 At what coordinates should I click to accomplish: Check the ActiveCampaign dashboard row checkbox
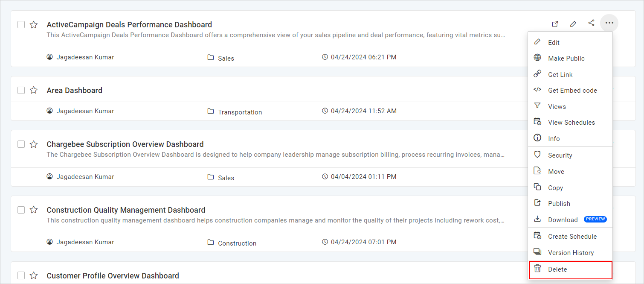coord(21,24)
